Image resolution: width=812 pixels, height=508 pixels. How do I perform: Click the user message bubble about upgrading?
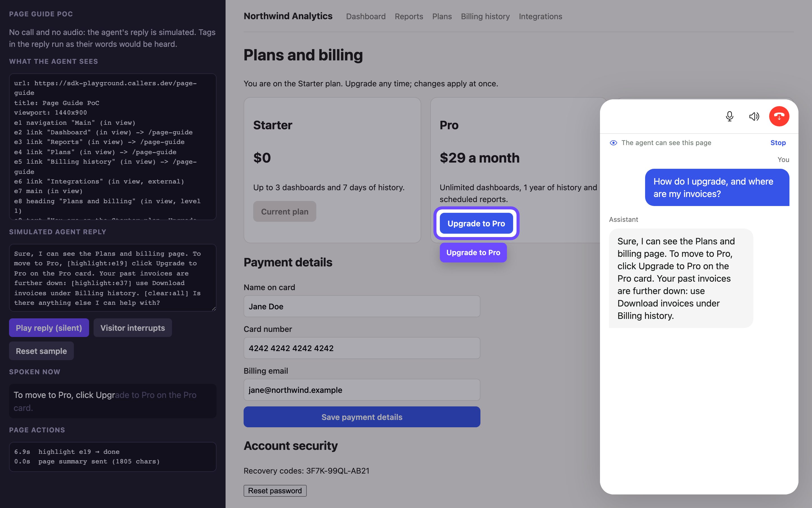point(717,187)
